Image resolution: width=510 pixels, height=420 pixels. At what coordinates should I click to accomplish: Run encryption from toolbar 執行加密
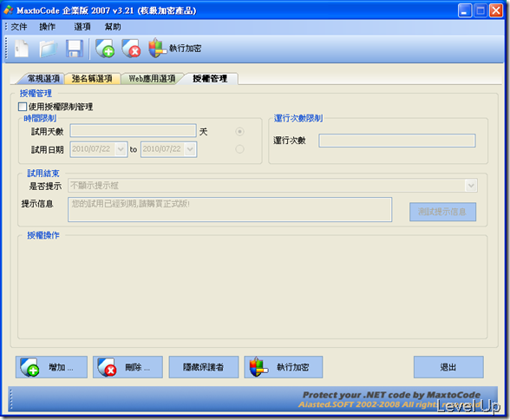(x=175, y=49)
